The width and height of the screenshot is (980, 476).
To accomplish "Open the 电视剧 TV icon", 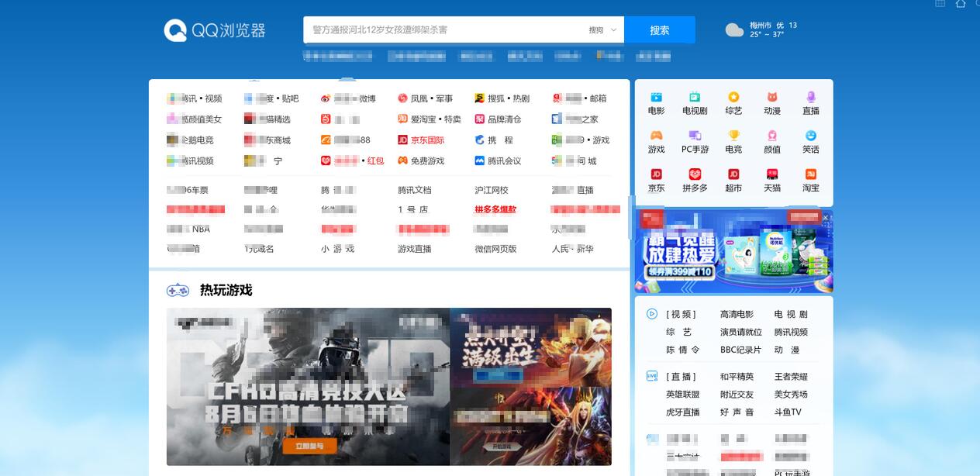I will [x=695, y=97].
